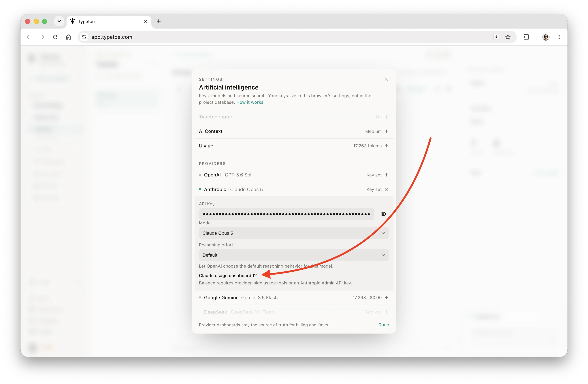Click the On status of Typetoe router
588x384 pixels.
(x=378, y=117)
